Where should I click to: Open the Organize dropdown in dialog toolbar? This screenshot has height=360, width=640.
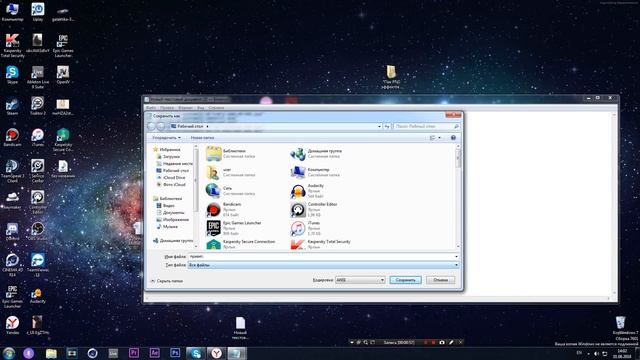tap(166, 138)
